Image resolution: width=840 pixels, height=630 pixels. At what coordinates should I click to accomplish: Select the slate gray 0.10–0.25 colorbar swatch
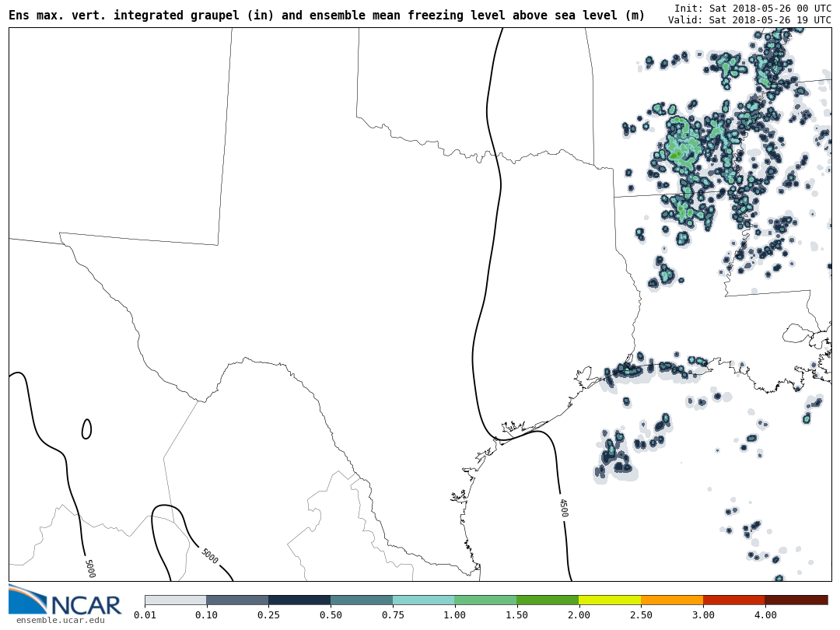click(237, 600)
